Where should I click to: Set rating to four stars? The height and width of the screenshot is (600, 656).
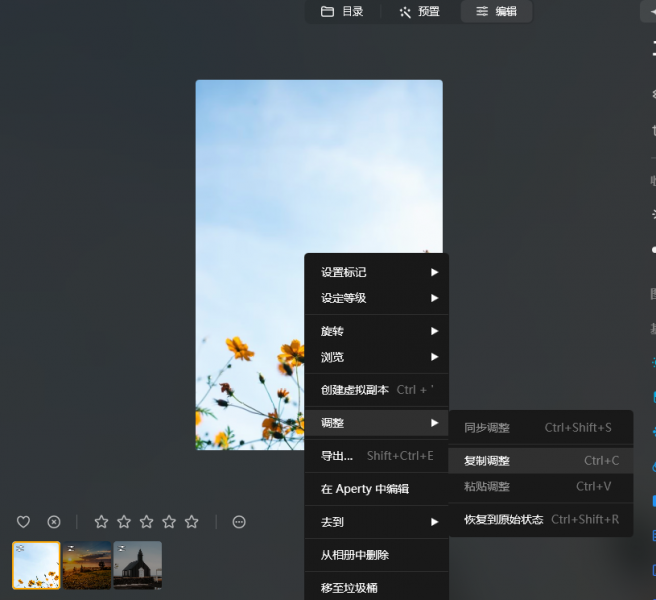[x=169, y=522]
